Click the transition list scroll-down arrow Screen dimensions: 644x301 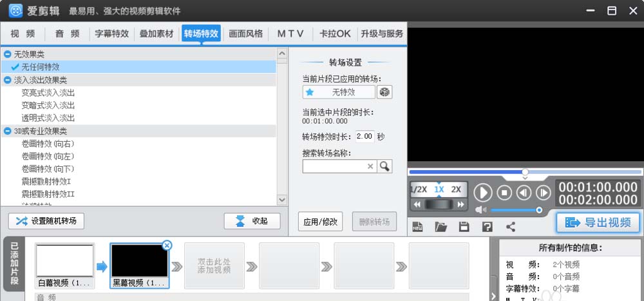(282, 199)
